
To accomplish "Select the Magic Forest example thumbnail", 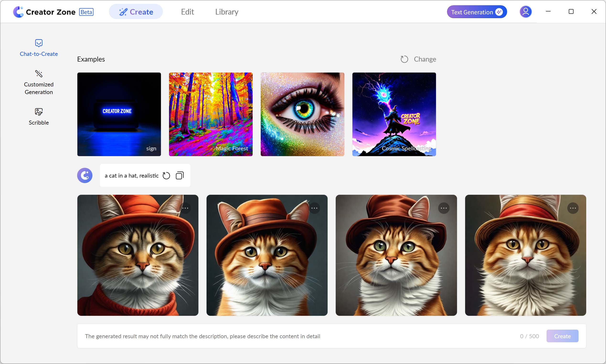I will point(211,114).
